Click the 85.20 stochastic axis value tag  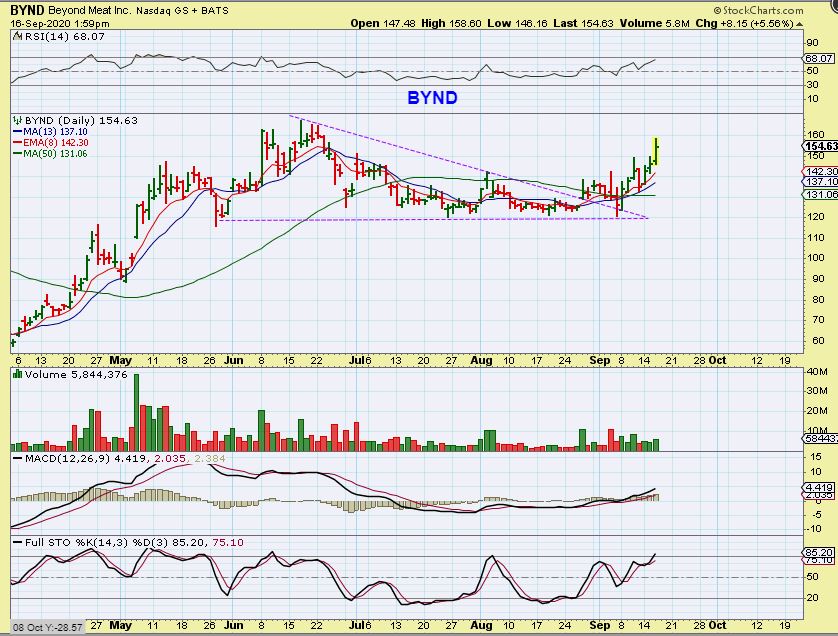(819, 552)
